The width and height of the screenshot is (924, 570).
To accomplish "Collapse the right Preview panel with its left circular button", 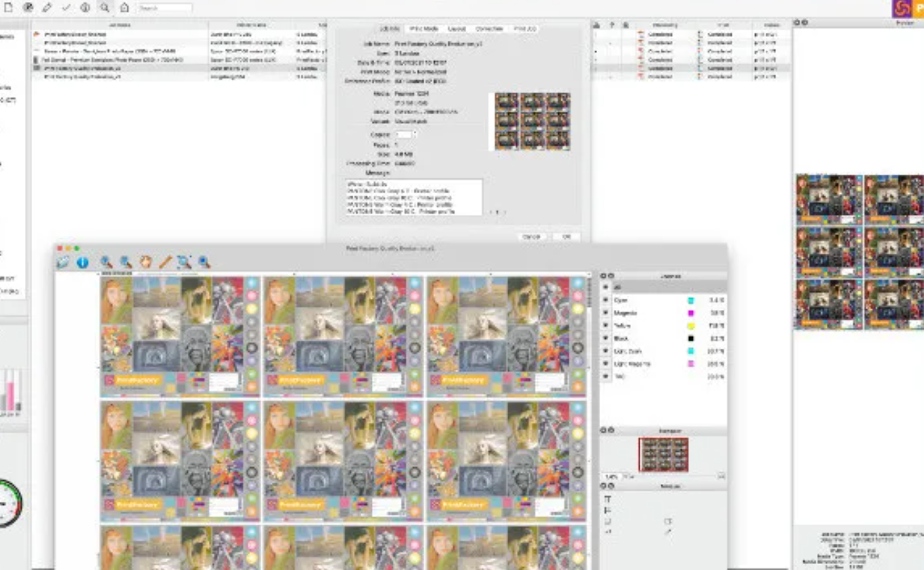I will point(797,22).
